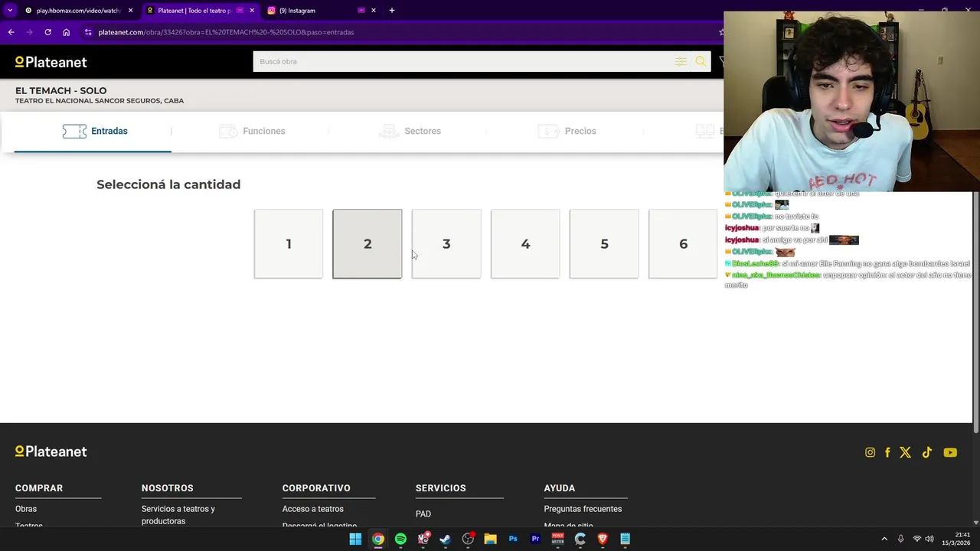Screen dimensions: 980x551
Task: Open Brave browser from the taskbar
Action: pos(603,539)
